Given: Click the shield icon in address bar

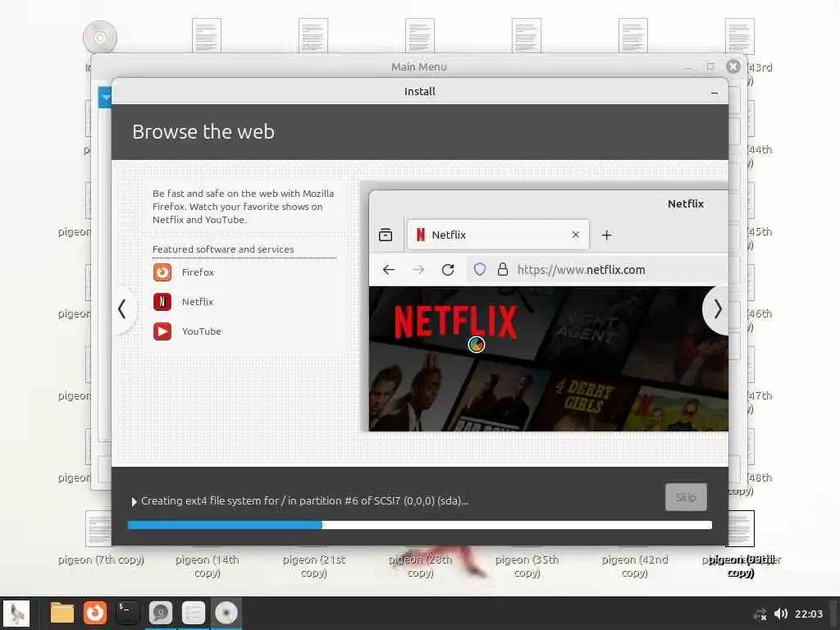Looking at the screenshot, I should [x=479, y=269].
